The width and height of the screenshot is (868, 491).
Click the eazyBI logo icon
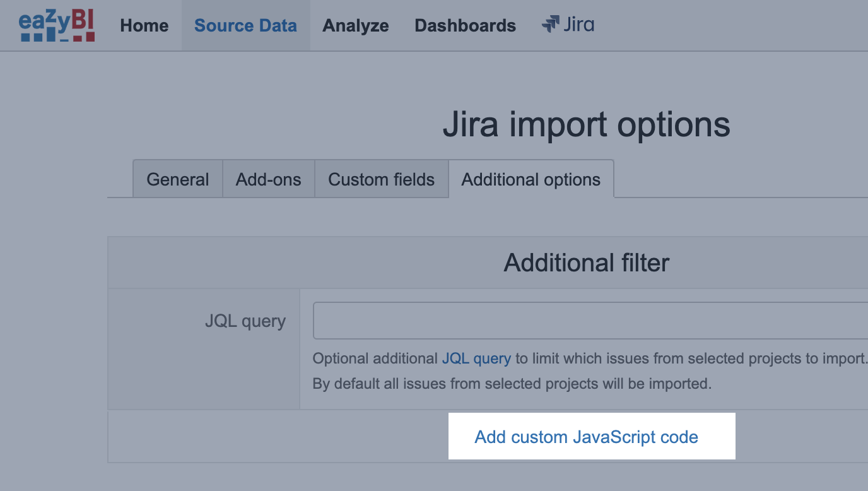pyautogui.click(x=57, y=25)
